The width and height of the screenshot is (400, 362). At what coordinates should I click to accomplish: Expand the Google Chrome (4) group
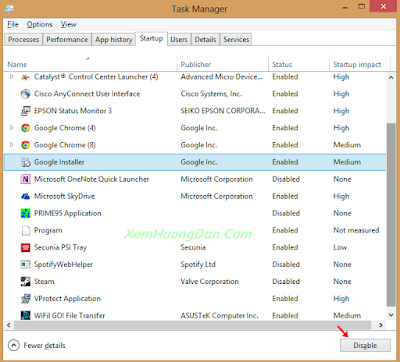12,128
